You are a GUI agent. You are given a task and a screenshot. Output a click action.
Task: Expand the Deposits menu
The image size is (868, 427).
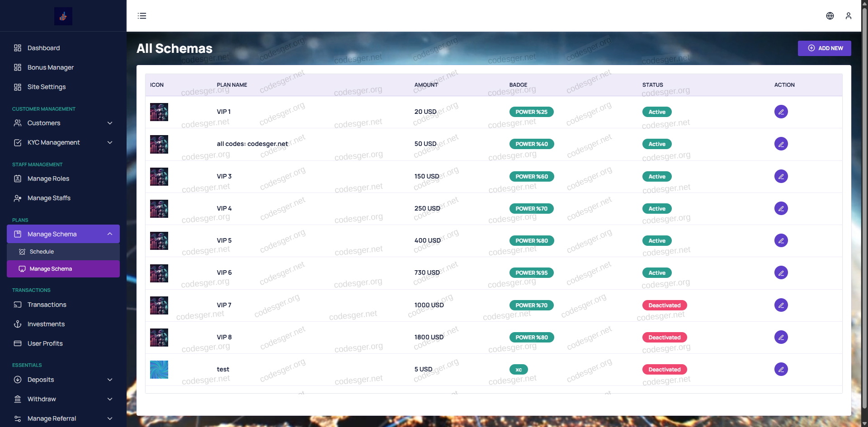(63, 380)
